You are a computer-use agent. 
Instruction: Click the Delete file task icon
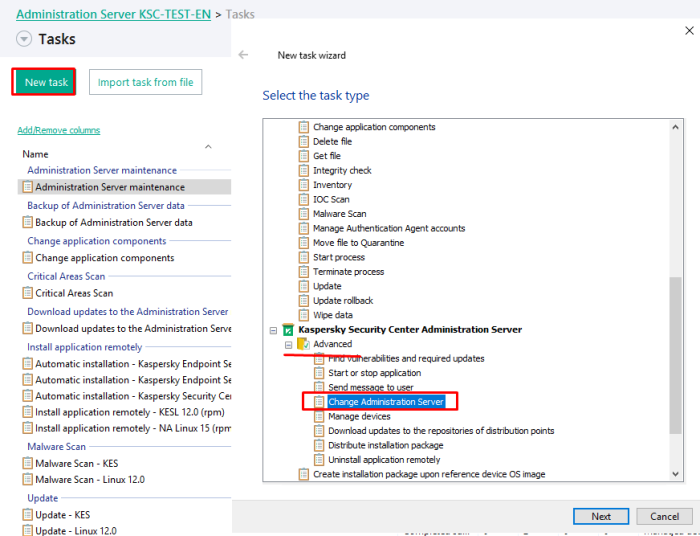pos(304,141)
